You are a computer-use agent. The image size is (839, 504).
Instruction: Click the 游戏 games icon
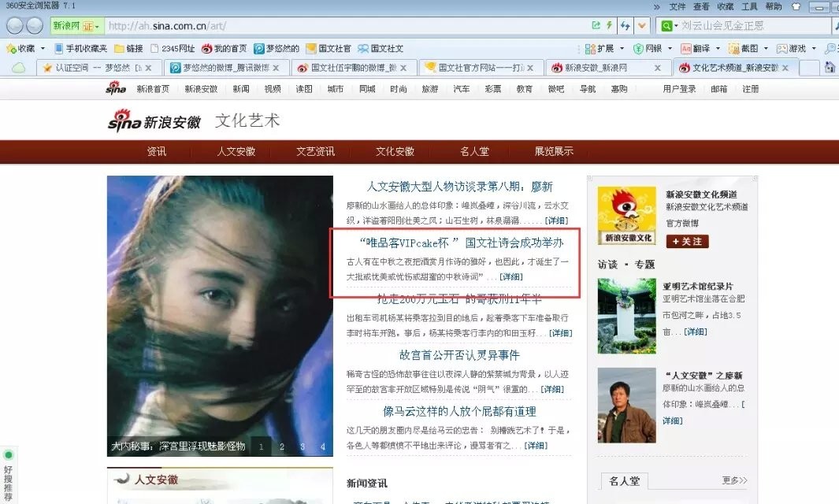781,49
